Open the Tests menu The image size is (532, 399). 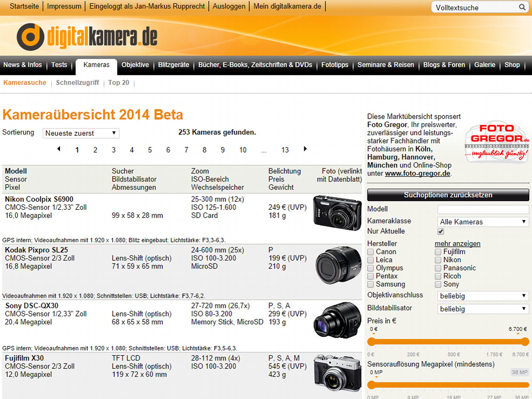click(59, 65)
